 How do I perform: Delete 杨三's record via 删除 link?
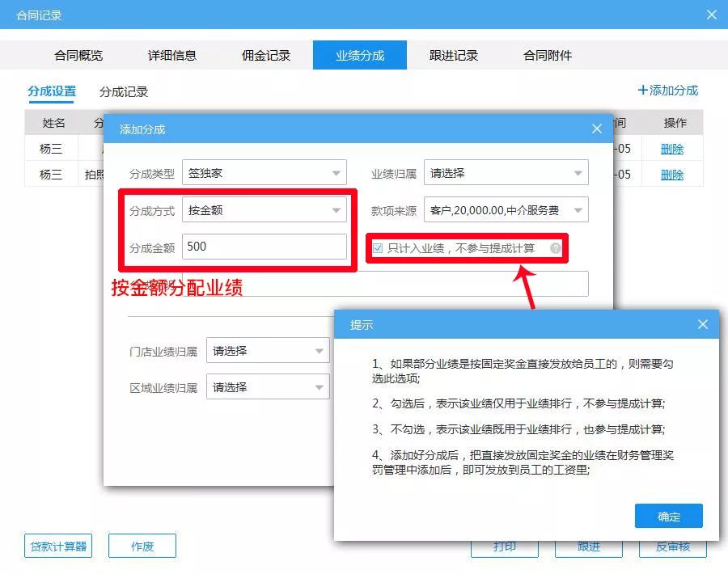[672, 149]
